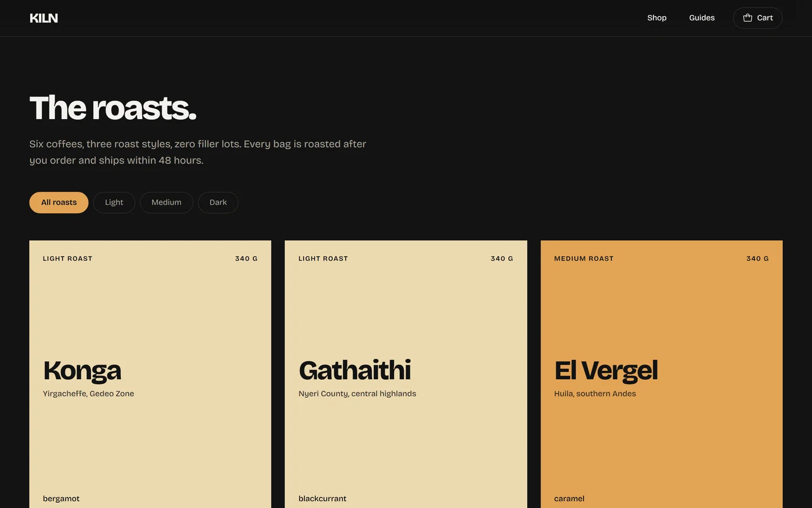This screenshot has width=812, height=508.
Task: Click The roasts. page heading
Action: (113, 108)
